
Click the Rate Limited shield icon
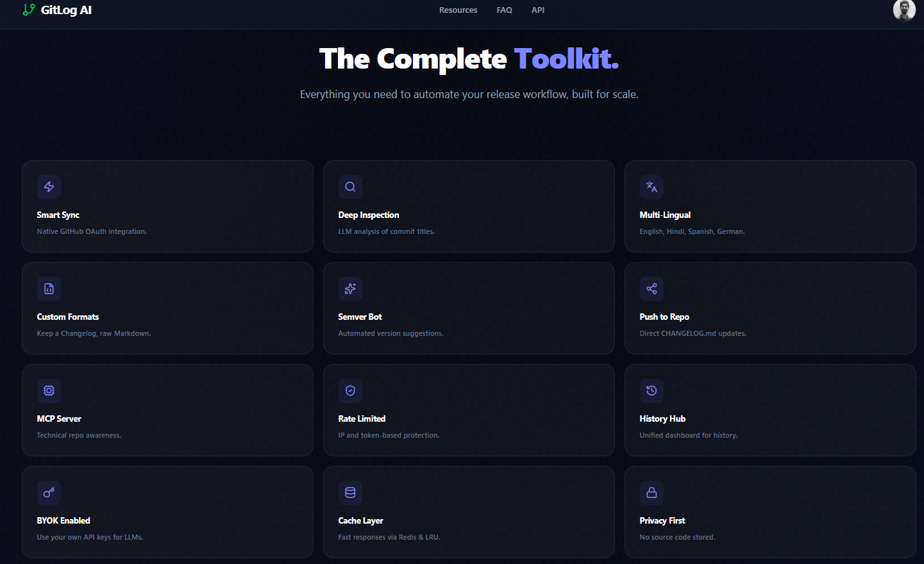350,390
